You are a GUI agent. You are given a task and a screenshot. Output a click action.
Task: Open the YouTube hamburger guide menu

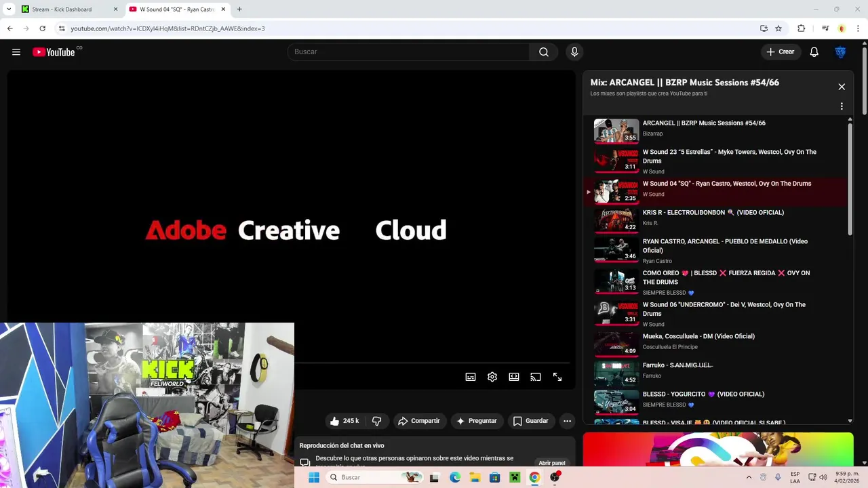16,52
